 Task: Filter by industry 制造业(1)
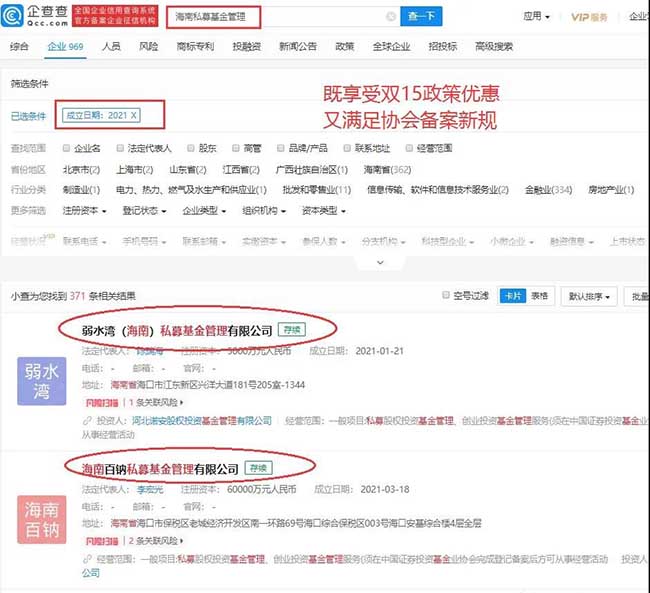[81, 190]
